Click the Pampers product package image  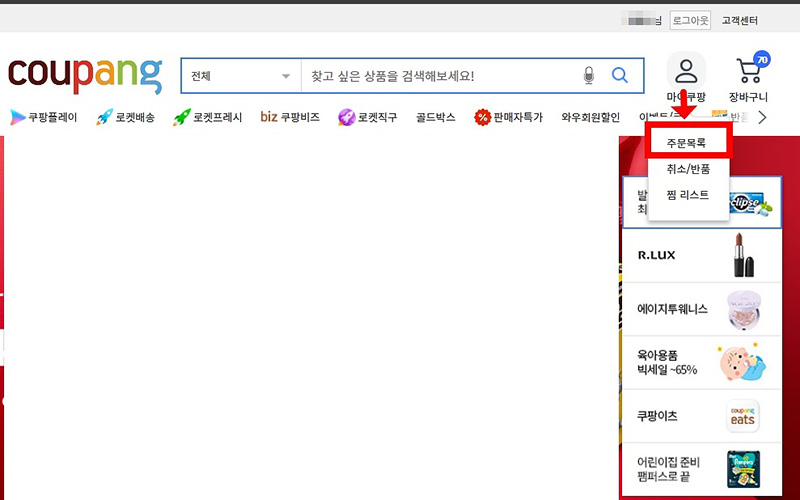click(743, 469)
